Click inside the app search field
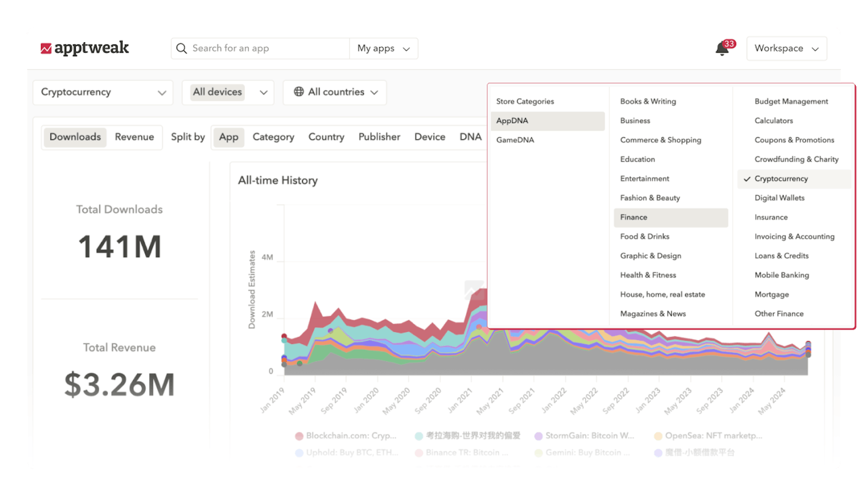868x496 pixels. coord(255,49)
